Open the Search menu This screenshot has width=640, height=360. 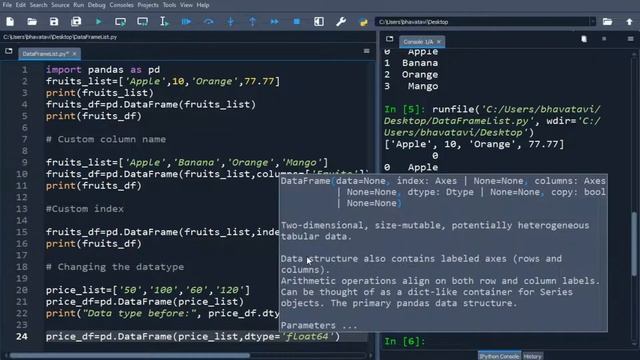click(x=38, y=5)
